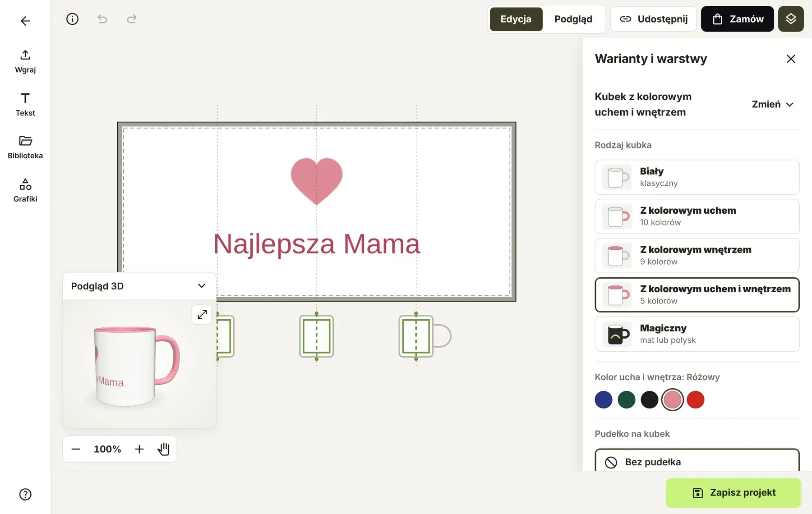Image resolution: width=812 pixels, height=514 pixels.
Task: Select the Magiczny mug variant
Action: pyautogui.click(x=697, y=334)
